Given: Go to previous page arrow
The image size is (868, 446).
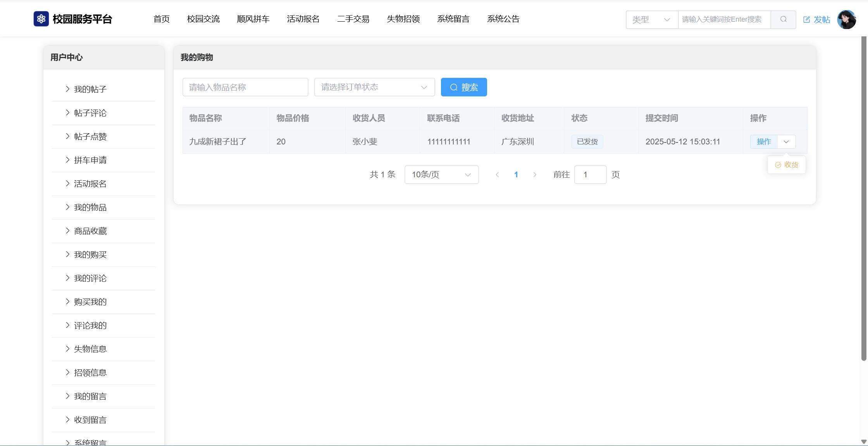Looking at the screenshot, I should 497,175.
